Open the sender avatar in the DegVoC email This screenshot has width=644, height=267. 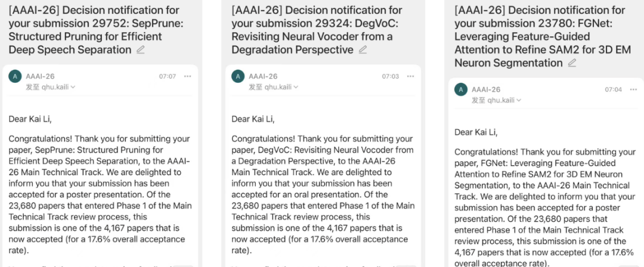click(238, 76)
